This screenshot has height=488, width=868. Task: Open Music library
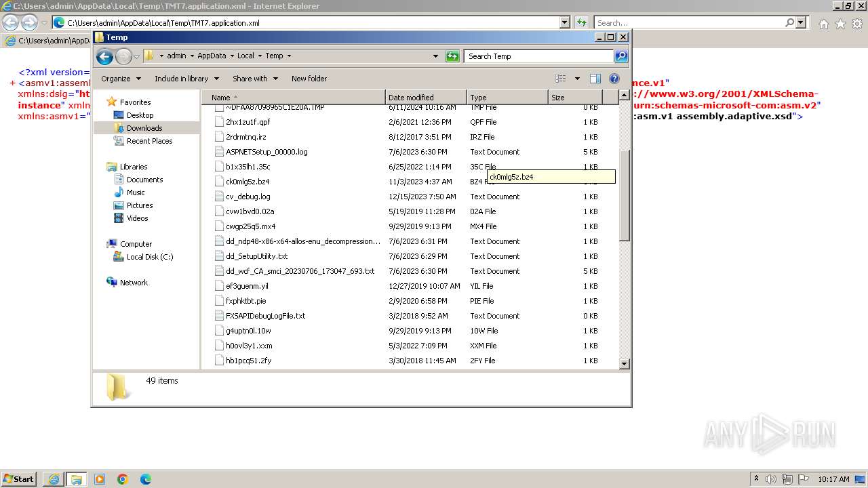point(136,192)
